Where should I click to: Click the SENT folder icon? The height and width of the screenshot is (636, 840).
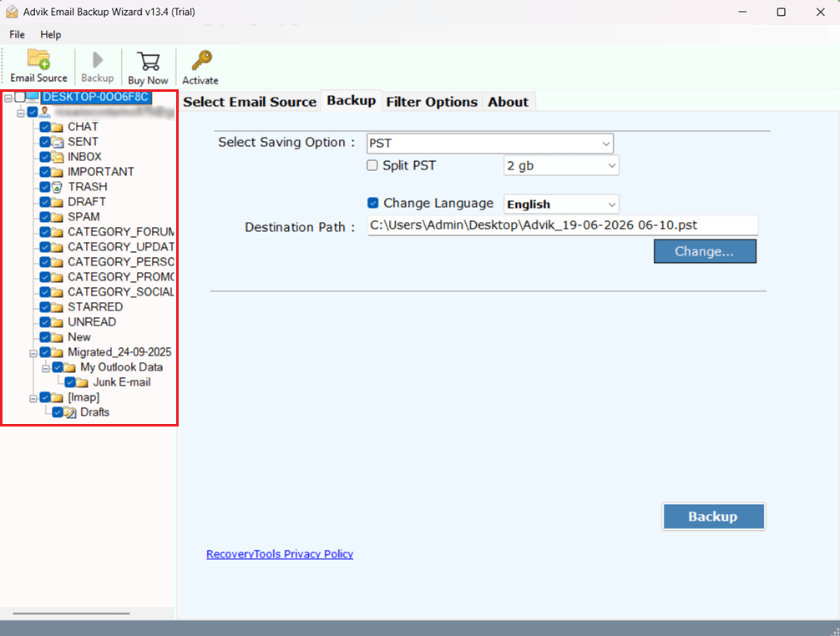point(58,143)
